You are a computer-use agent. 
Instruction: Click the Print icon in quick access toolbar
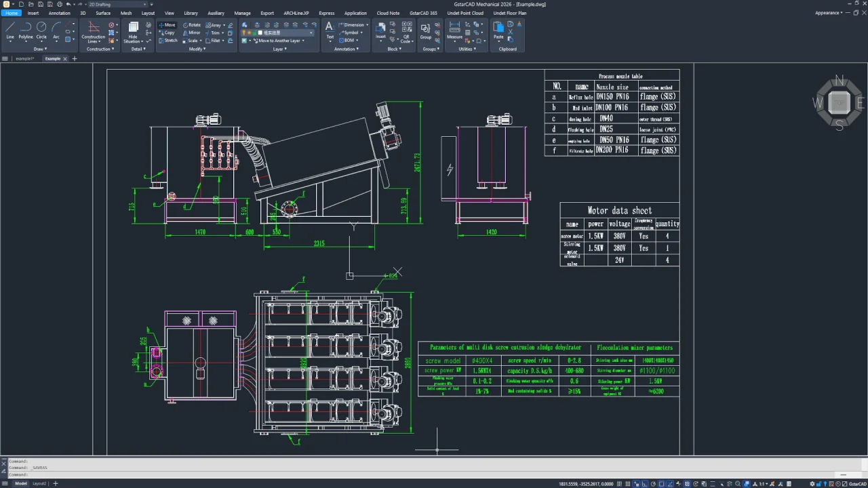pyautogui.click(x=60, y=4)
